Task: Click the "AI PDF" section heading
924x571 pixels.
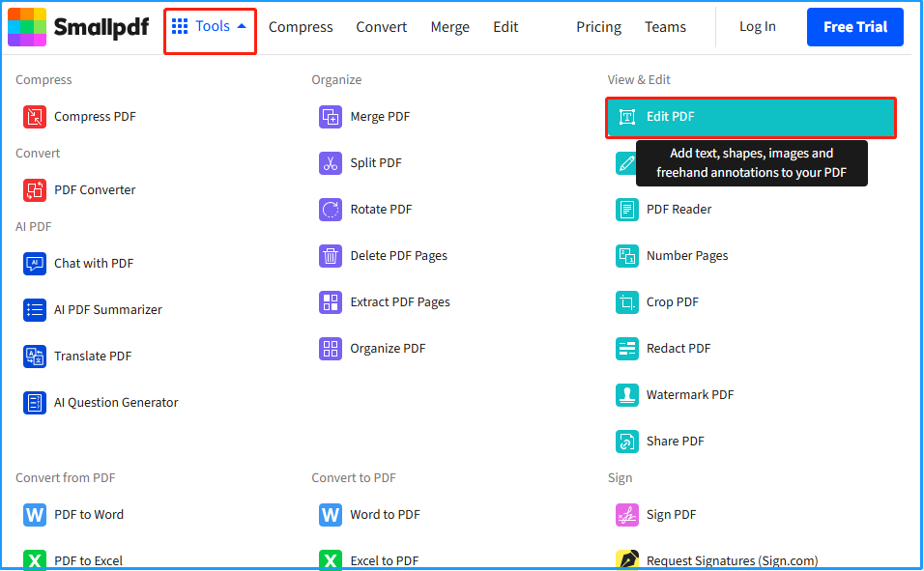Action: coord(34,227)
